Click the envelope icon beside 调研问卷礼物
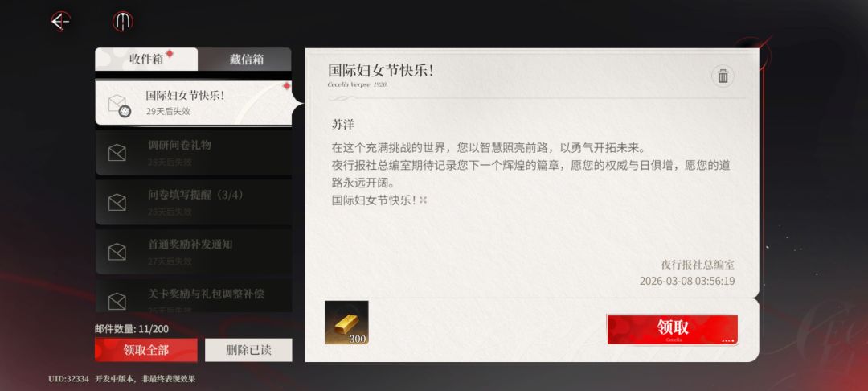 [117, 153]
